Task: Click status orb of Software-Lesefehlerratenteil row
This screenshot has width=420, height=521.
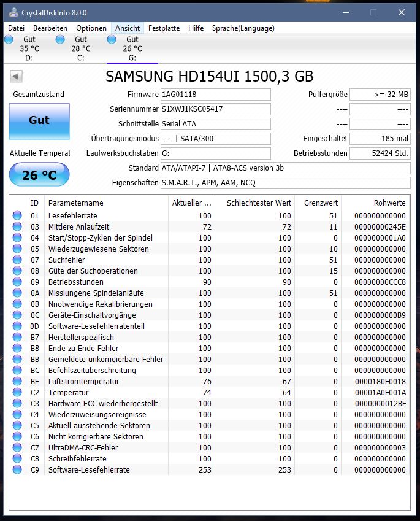Action: 17,326
